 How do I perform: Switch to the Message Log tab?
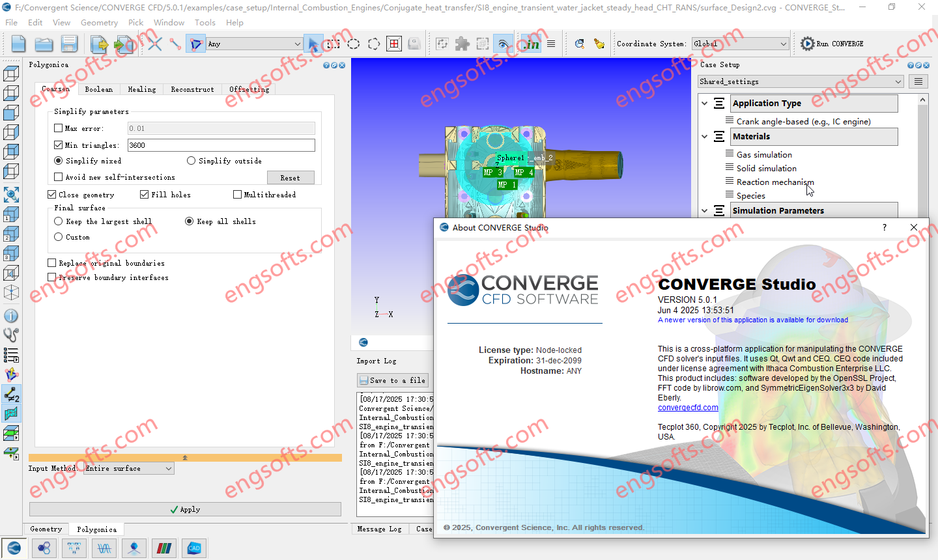pyautogui.click(x=379, y=529)
